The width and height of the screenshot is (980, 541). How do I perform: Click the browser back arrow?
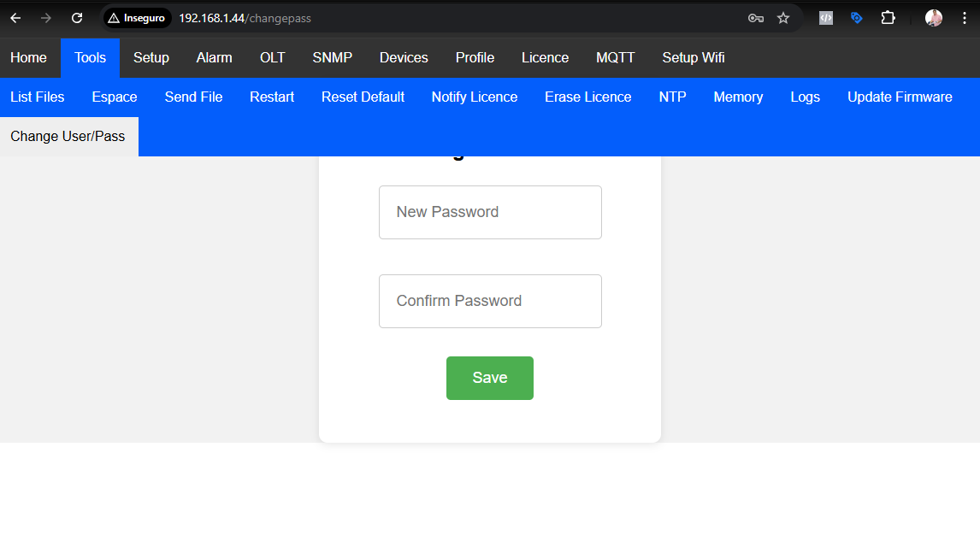pyautogui.click(x=15, y=18)
